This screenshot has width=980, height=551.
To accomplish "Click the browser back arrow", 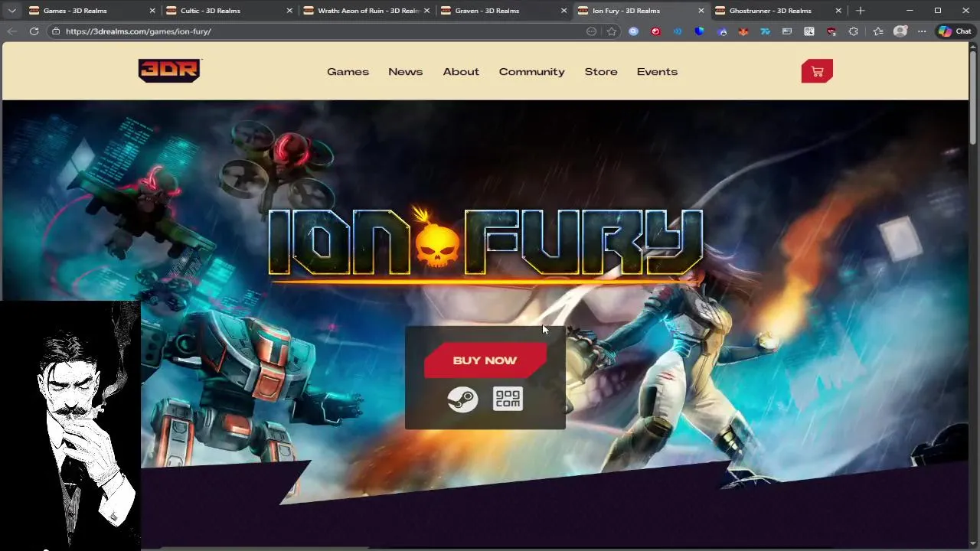I will [11, 31].
